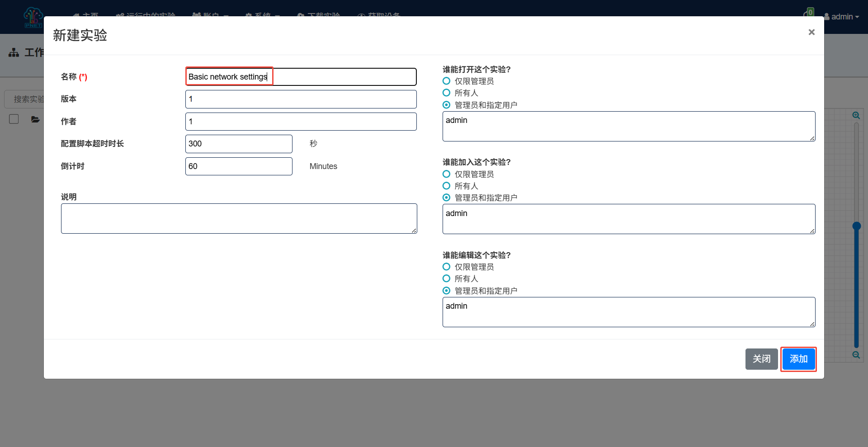Click the 添加 button
Screen dimensions: 868x447
[798, 359]
